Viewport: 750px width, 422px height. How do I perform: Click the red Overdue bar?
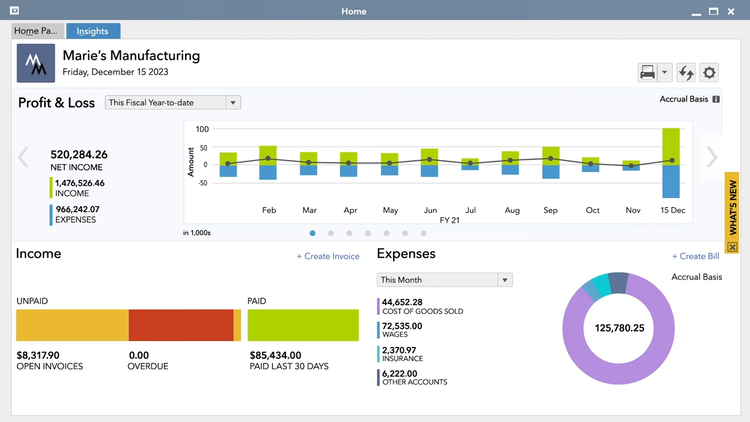[x=181, y=325]
